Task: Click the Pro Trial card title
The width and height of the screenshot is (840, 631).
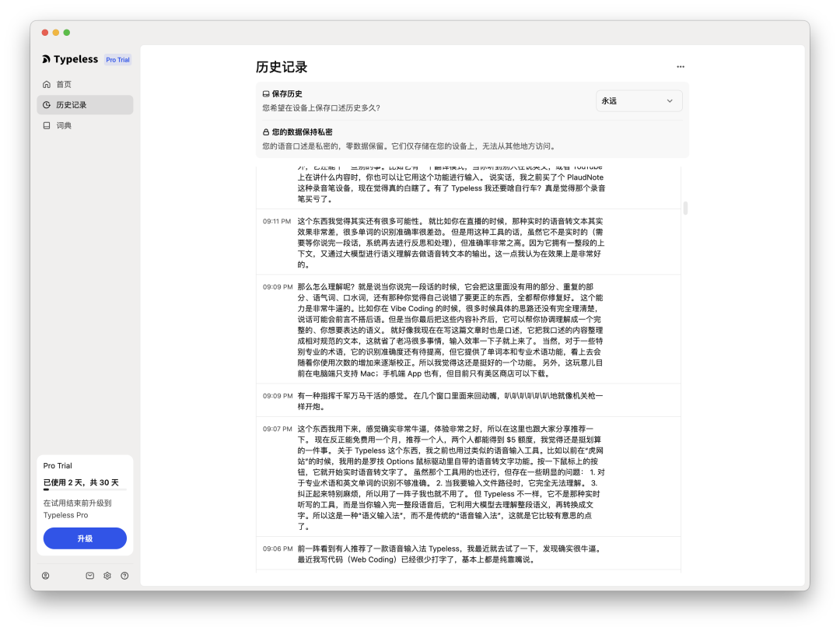Action: [58, 465]
